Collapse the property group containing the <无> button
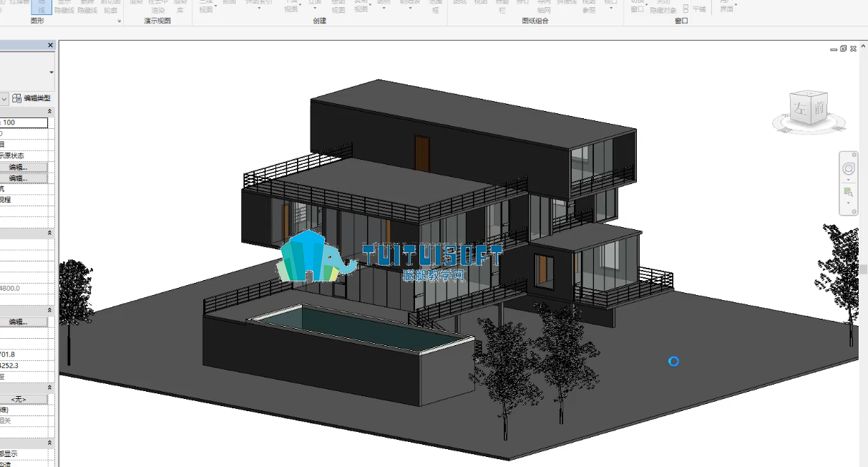The width and height of the screenshot is (868, 467). (x=50, y=387)
